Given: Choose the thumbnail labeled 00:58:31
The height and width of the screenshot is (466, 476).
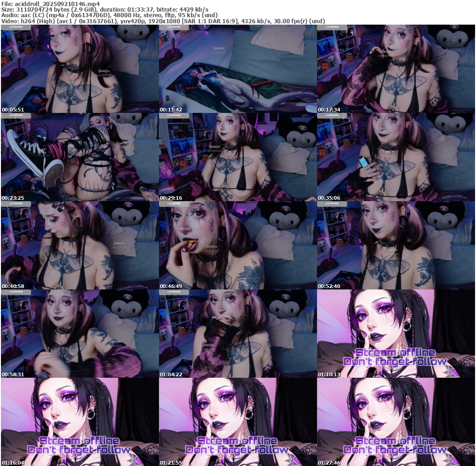Looking at the screenshot, I should [x=79, y=334].
